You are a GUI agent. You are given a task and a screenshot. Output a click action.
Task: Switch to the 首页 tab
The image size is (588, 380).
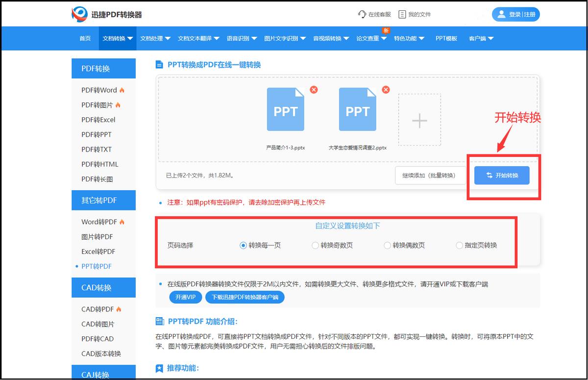pos(84,38)
